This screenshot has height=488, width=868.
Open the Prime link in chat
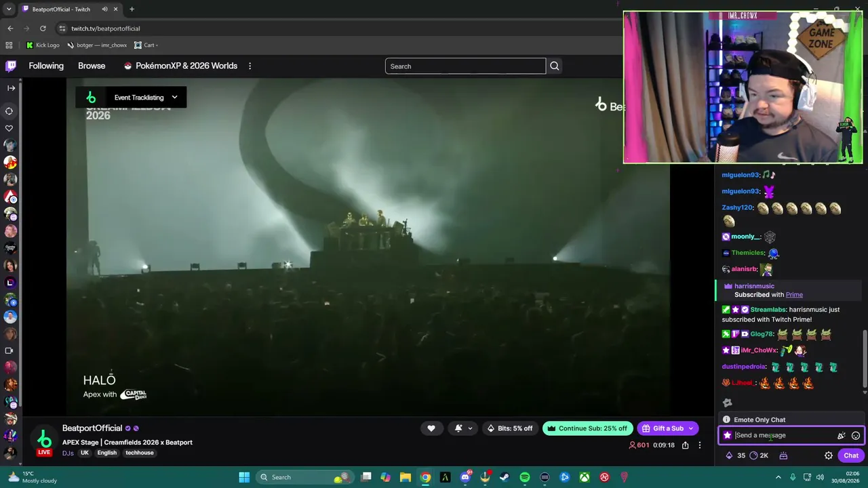(x=794, y=295)
